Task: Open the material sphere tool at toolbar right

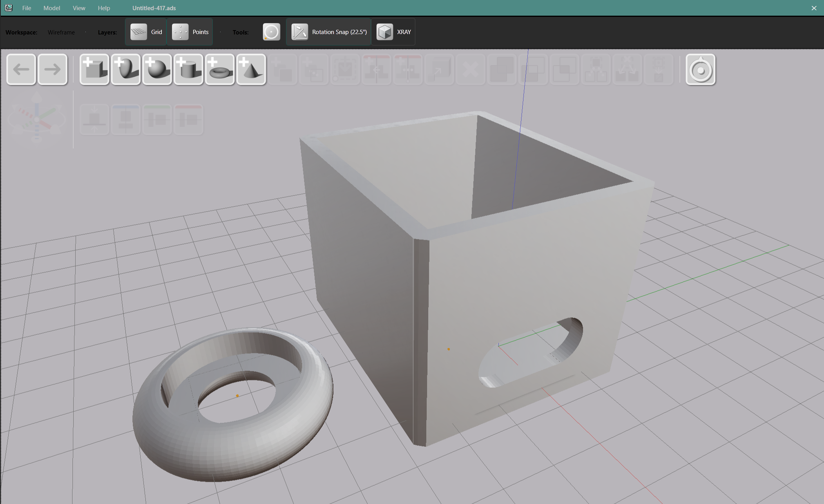Action: point(701,69)
